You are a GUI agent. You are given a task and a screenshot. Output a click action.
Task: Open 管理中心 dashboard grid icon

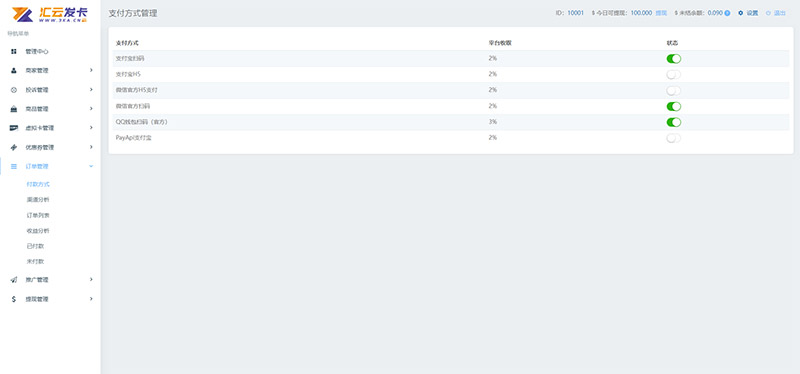tap(14, 52)
